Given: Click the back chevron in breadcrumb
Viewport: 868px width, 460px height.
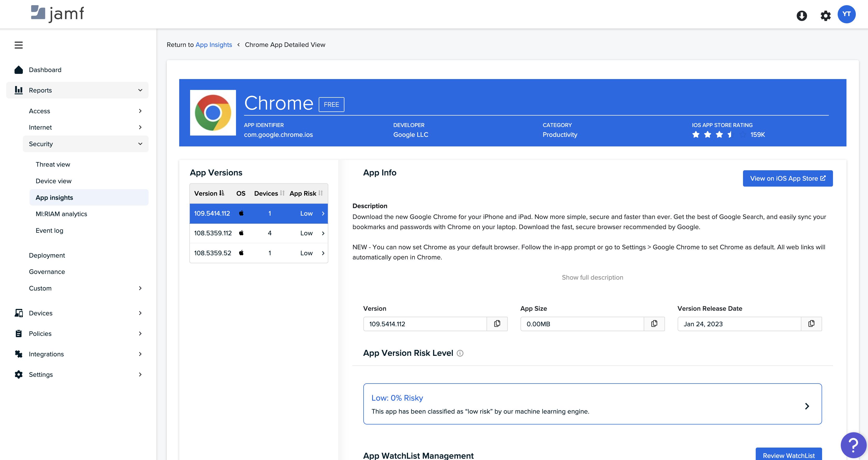Looking at the screenshot, I should (x=238, y=45).
